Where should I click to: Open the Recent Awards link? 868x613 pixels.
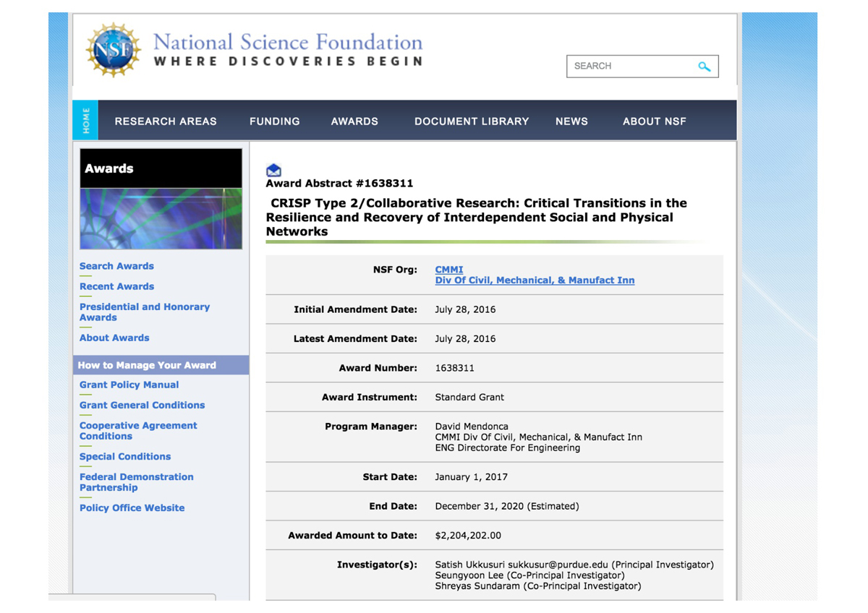tap(116, 286)
